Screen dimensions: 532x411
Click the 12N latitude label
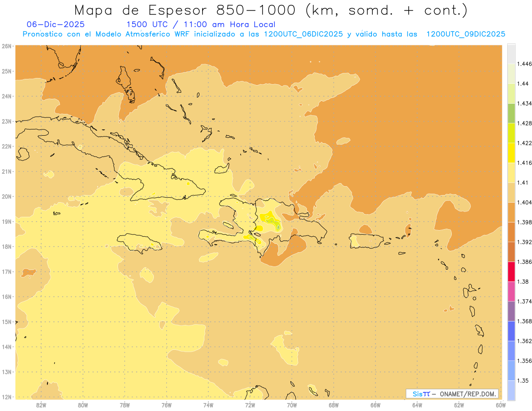tap(7, 397)
